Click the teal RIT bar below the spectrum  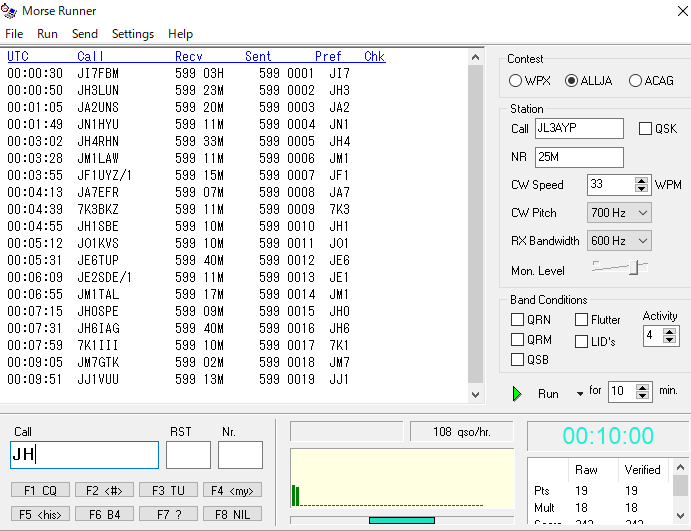(402, 520)
